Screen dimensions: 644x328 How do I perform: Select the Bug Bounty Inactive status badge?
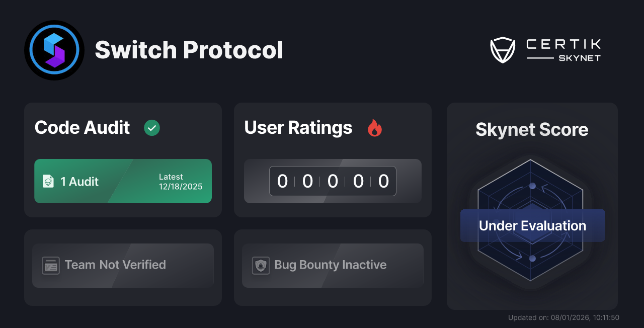(333, 265)
